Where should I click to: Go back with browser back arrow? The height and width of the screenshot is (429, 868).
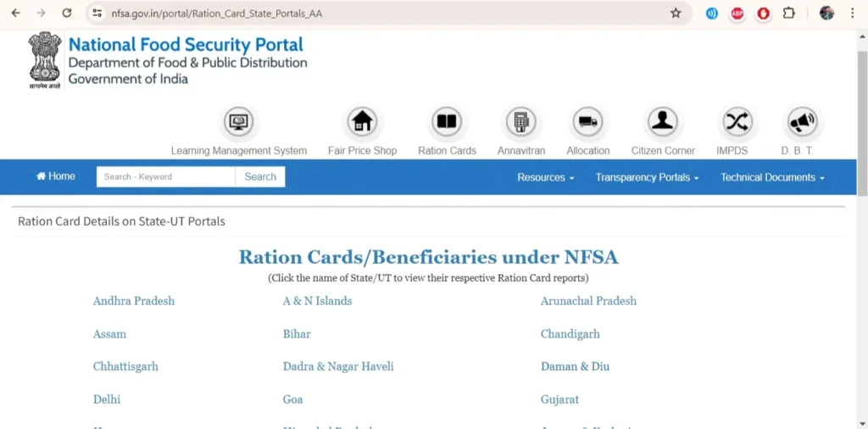coord(15,14)
